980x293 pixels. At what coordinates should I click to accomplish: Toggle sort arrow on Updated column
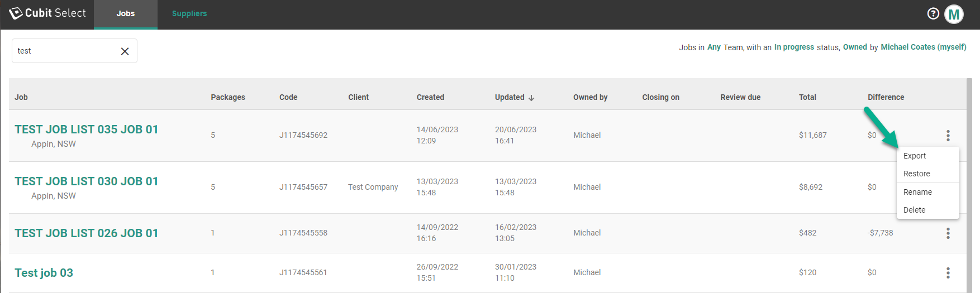(x=531, y=98)
